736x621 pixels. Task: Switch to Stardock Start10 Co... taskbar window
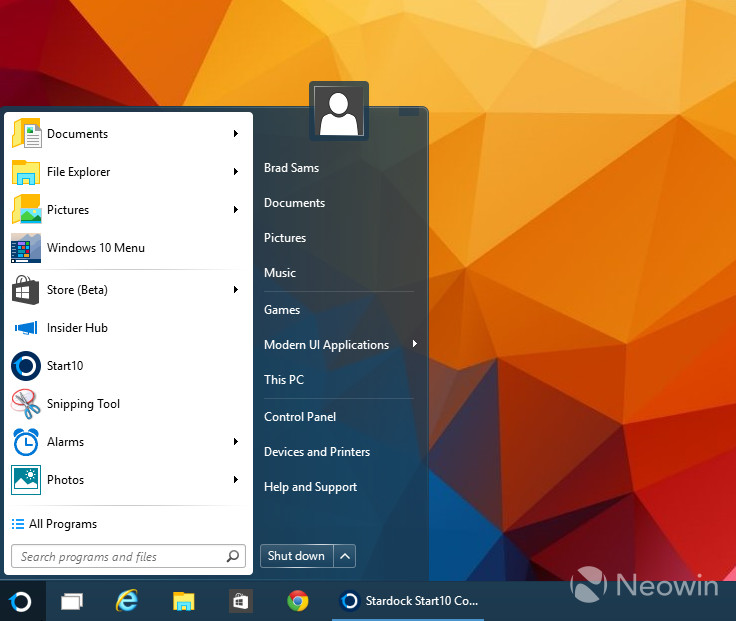pyautogui.click(x=408, y=601)
